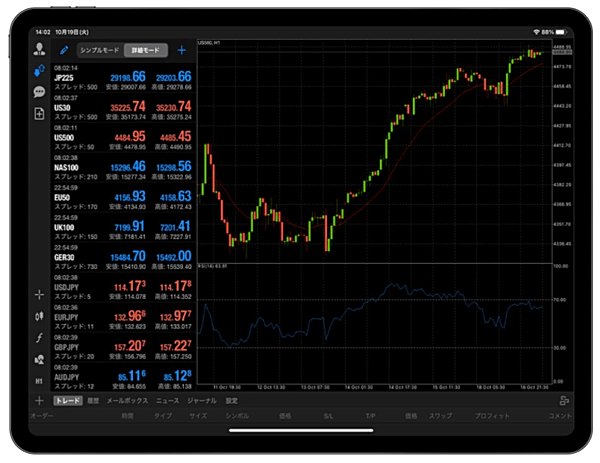Screen dimensions: 600x463
Task: Select the GBPJPY symbol row
Action: click(x=123, y=347)
